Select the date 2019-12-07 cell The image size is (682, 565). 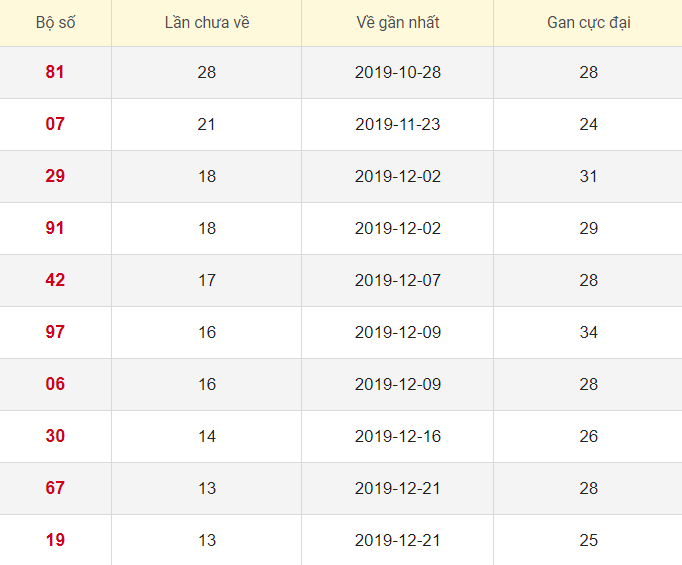(x=397, y=280)
